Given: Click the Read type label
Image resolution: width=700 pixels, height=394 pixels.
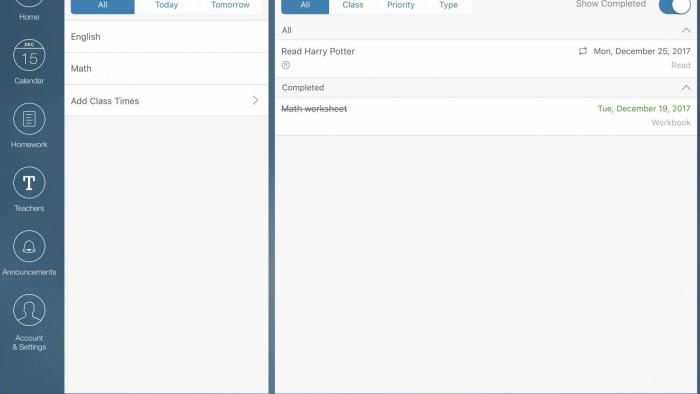Looking at the screenshot, I should [x=680, y=66].
